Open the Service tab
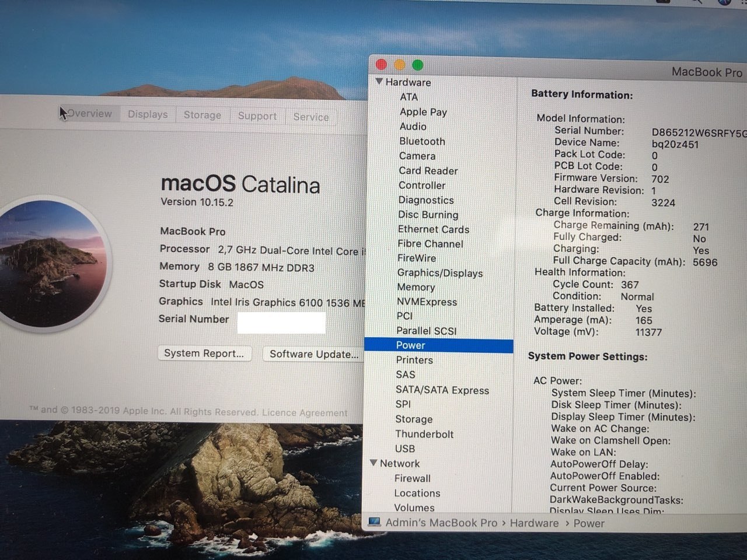747x560 pixels. click(311, 117)
